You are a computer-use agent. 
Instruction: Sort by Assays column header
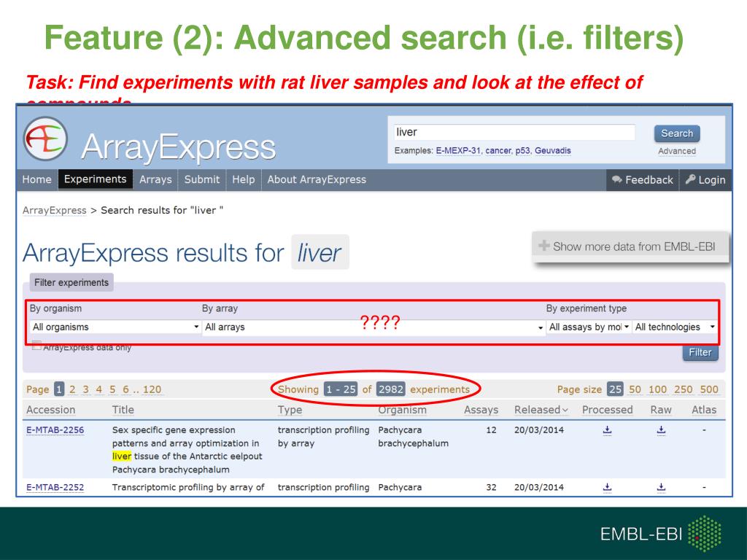click(481, 410)
